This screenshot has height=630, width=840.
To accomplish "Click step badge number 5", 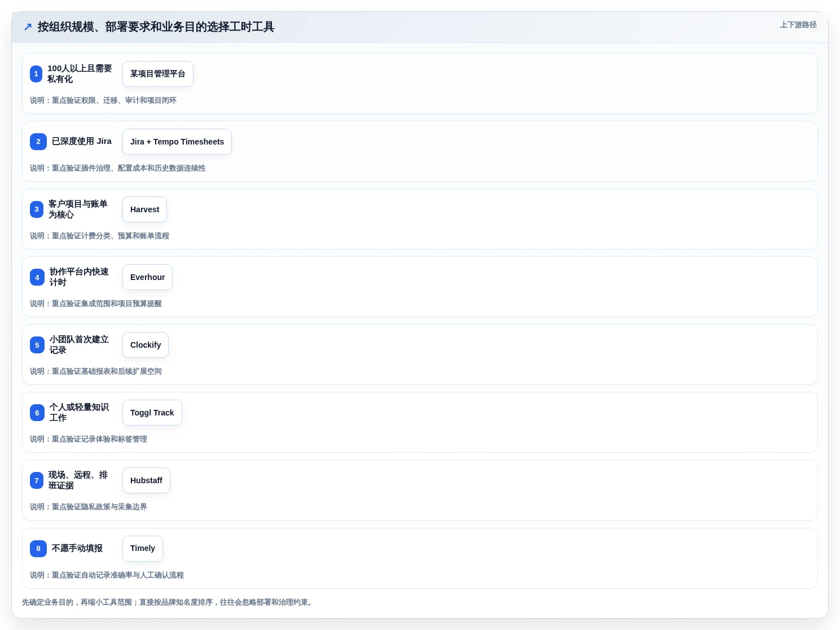I will (x=37, y=345).
